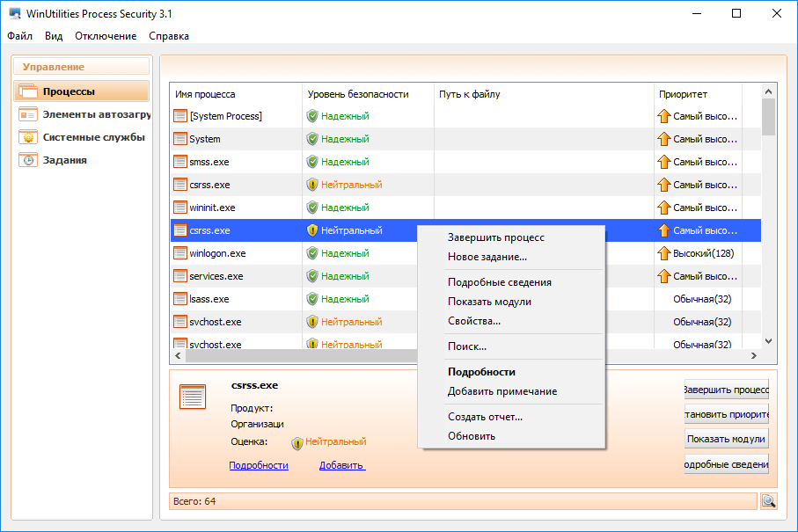Click the Системные службы gear icon
This screenshot has width=798, height=532.
(x=28, y=137)
